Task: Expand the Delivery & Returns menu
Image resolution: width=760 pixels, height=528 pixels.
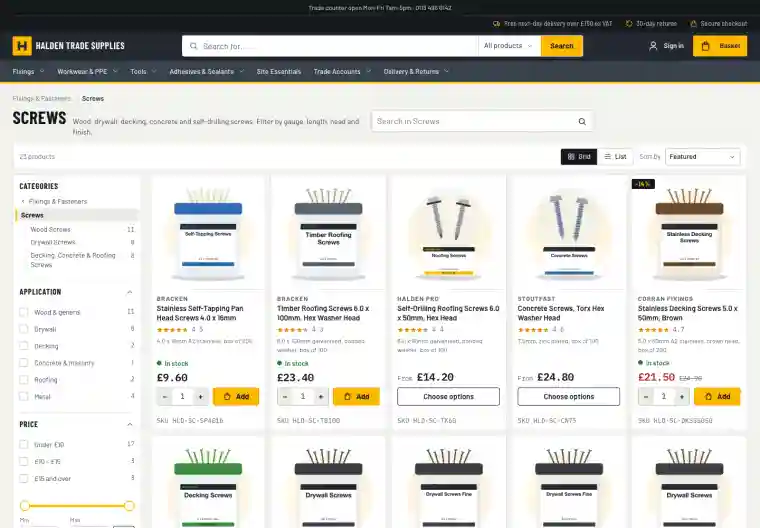Action: (x=416, y=71)
